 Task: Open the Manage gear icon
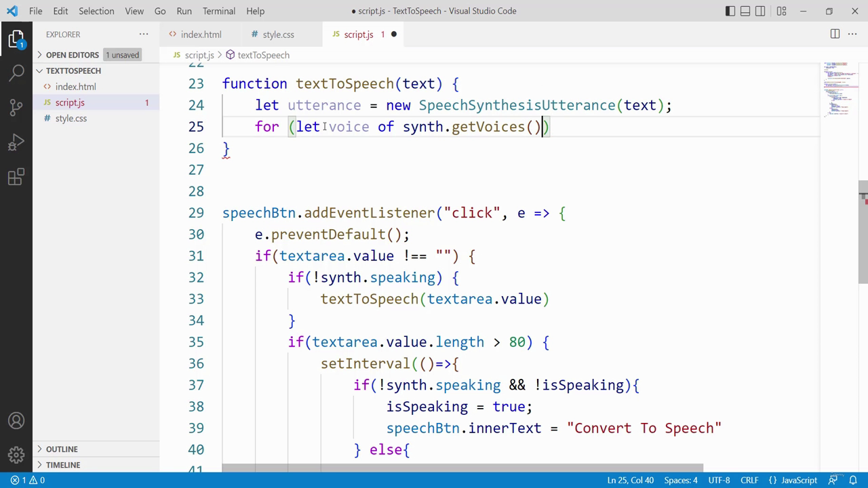pyautogui.click(x=16, y=454)
